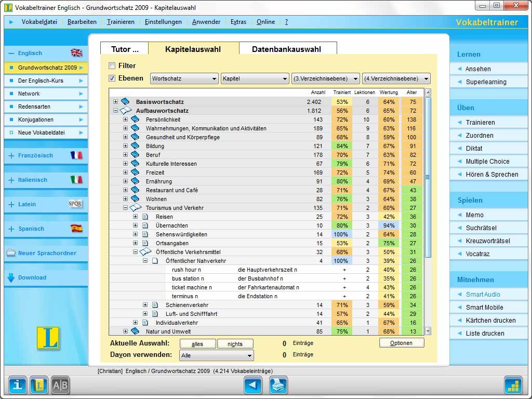Launch the Kreuzworträtsel game
The height and width of the screenshot is (399, 532).
[x=487, y=241]
